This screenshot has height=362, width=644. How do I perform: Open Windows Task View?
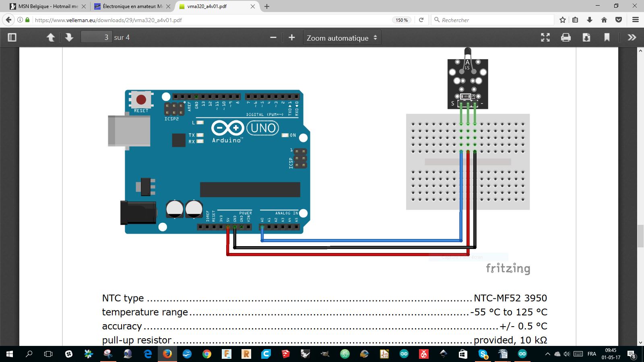pos(48,354)
